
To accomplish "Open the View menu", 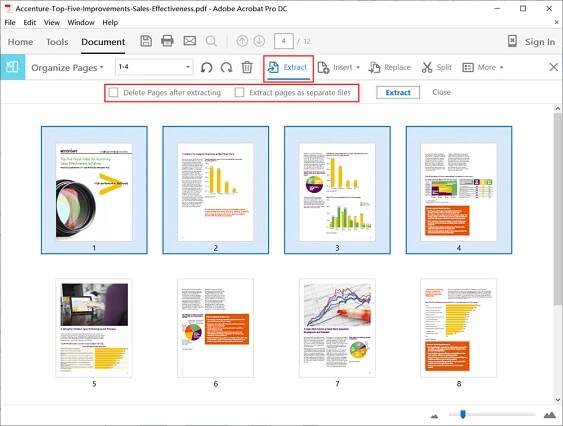I will (52, 22).
